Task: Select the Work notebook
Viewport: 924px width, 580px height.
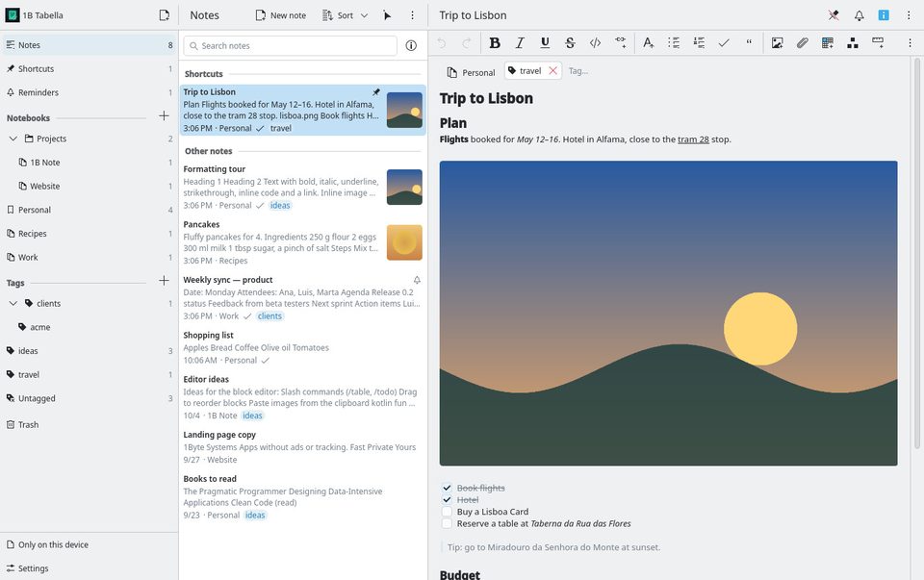Action: (89, 258)
